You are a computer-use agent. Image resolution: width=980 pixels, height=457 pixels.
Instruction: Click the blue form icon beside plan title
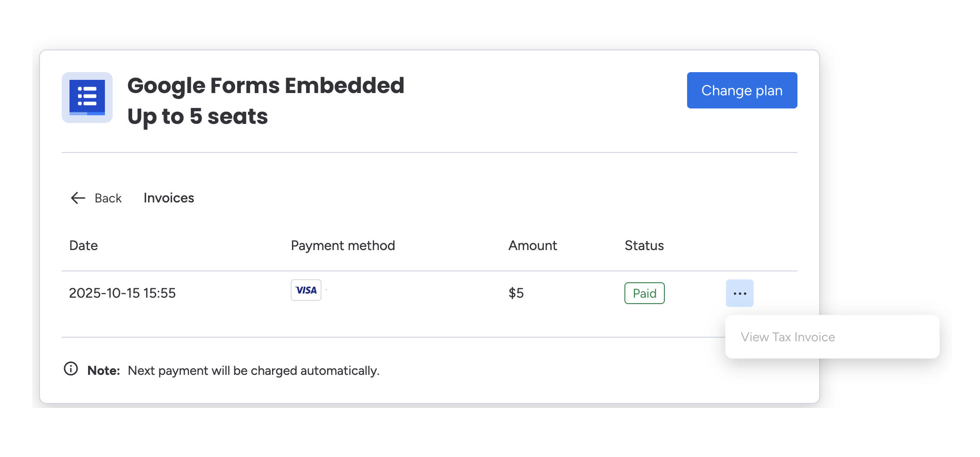point(87,97)
